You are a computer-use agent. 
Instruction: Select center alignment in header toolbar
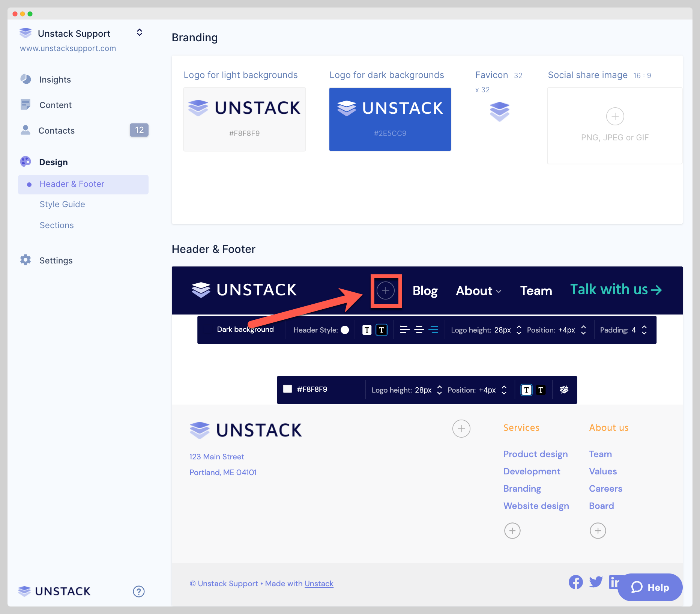419,330
